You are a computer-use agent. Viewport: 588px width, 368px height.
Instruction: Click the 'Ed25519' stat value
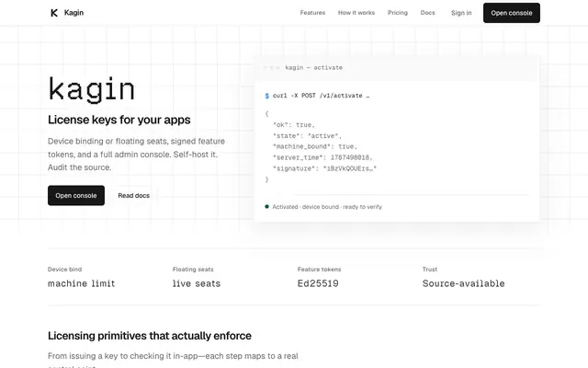click(318, 283)
